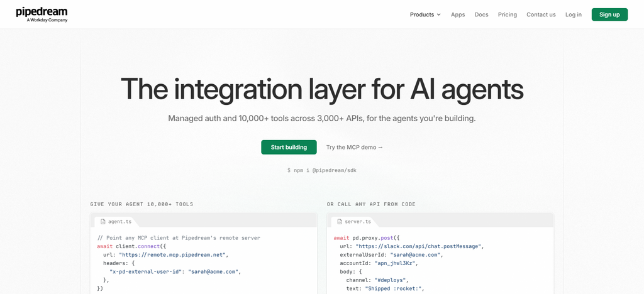Viewport: 644px width, 294px height.
Task: Click the green Sign up button
Action: coord(609,14)
